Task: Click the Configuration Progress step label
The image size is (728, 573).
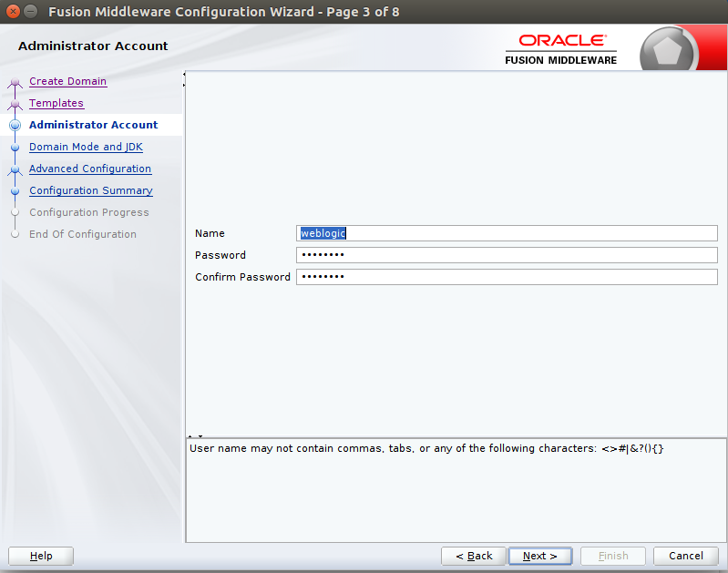Action: [x=89, y=212]
